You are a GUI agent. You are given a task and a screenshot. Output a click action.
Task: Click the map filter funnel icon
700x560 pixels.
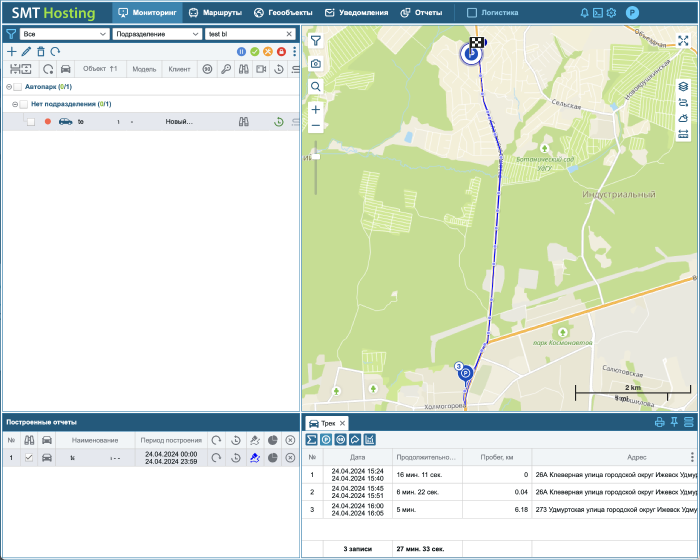click(316, 41)
